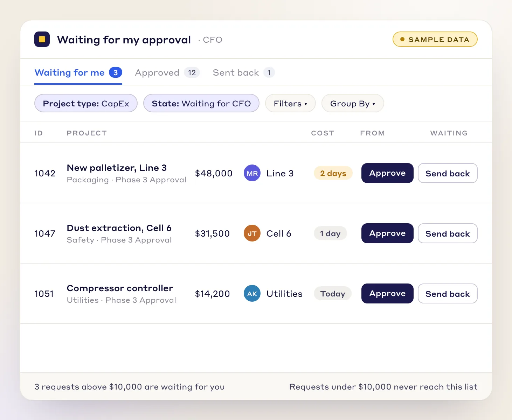
Task: Click the Utilities · Phase 3 Approval subtitle
Action: click(121, 300)
